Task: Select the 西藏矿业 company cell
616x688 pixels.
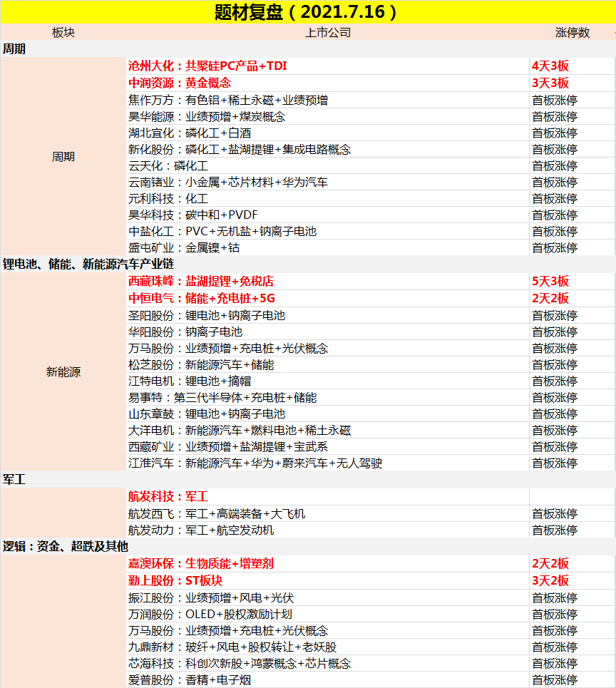Action: (x=327, y=447)
